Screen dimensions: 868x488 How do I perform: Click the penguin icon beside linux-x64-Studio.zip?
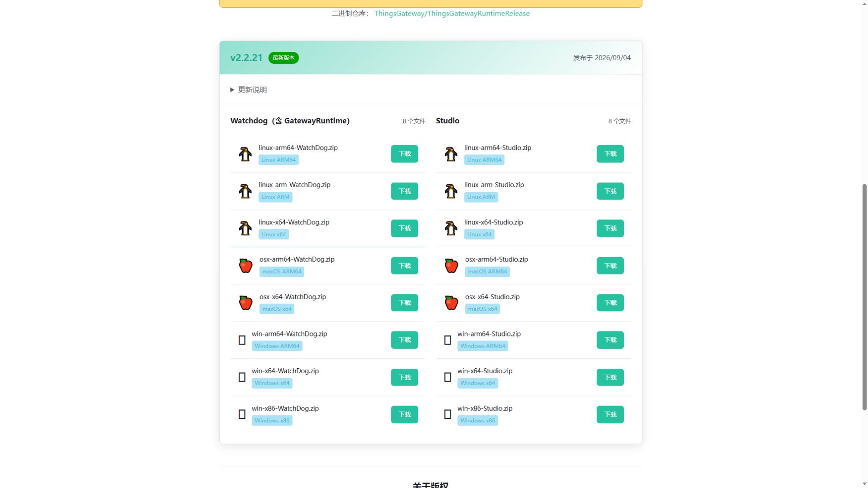[451, 228]
